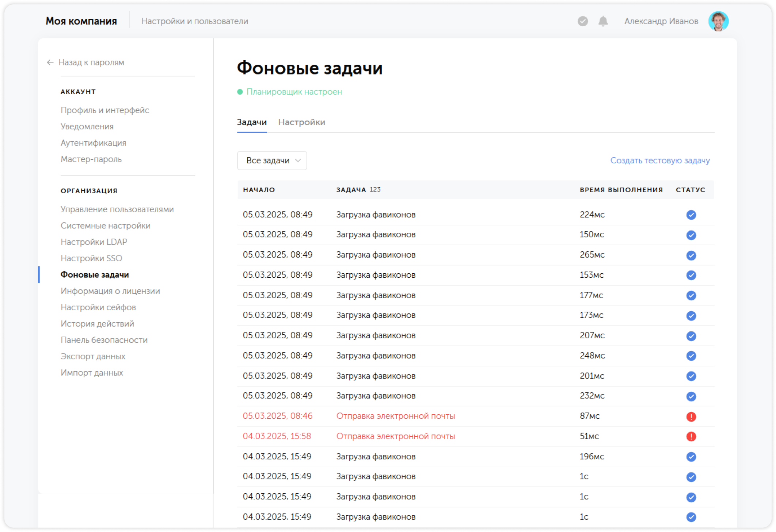Expand the chevron on the task filter selector
The image size is (776, 532).
[x=298, y=161]
